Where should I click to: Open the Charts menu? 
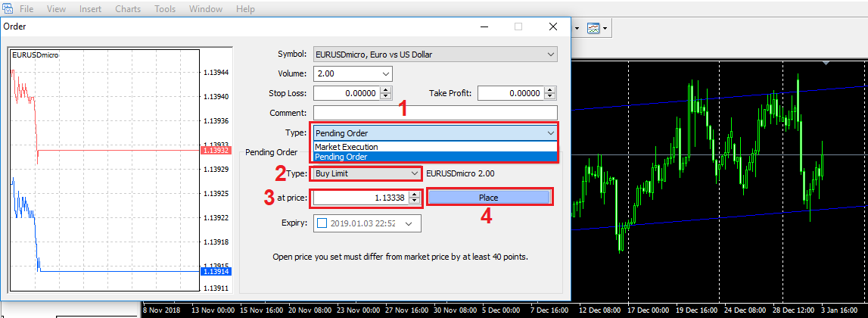127,9
